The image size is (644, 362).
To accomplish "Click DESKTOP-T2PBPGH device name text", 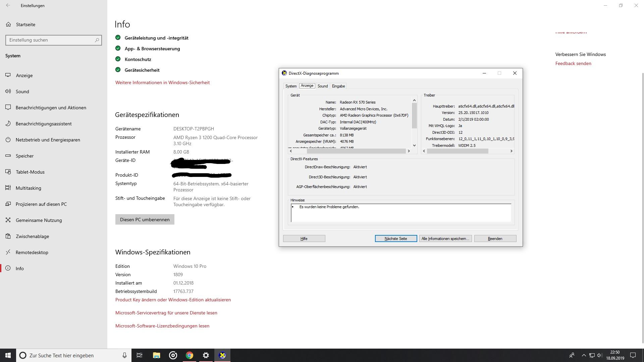I will point(194,129).
